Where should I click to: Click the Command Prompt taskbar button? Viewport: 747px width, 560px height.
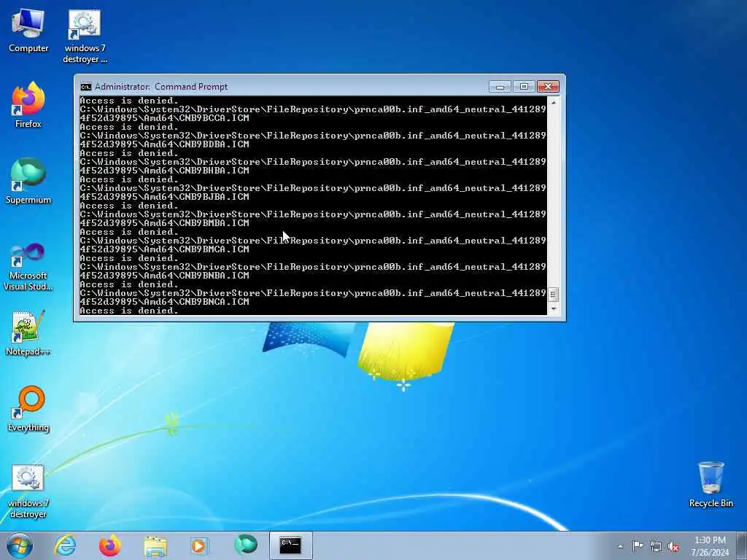coord(290,545)
